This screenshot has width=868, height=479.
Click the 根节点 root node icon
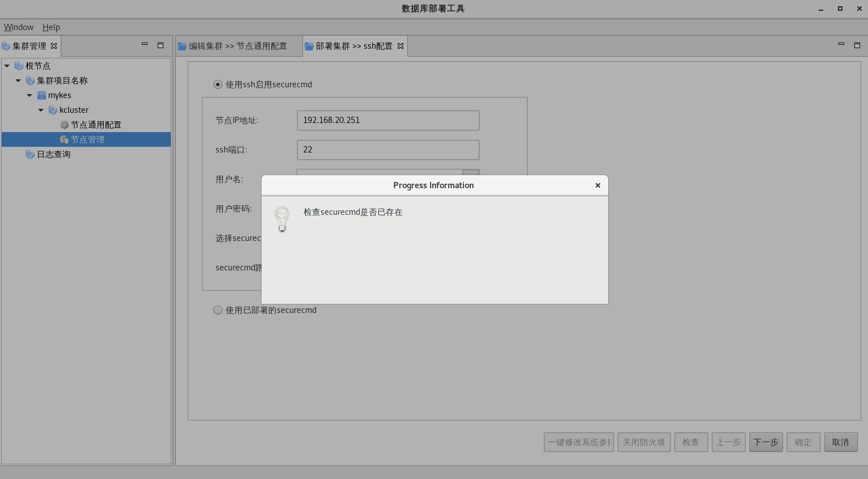(x=19, y=66)
